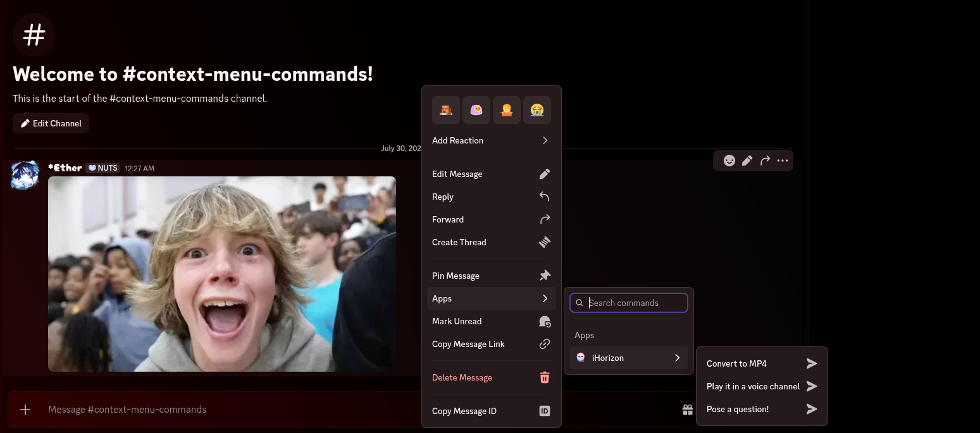Focus the Search commands field
980x433 pixels.
629,303
